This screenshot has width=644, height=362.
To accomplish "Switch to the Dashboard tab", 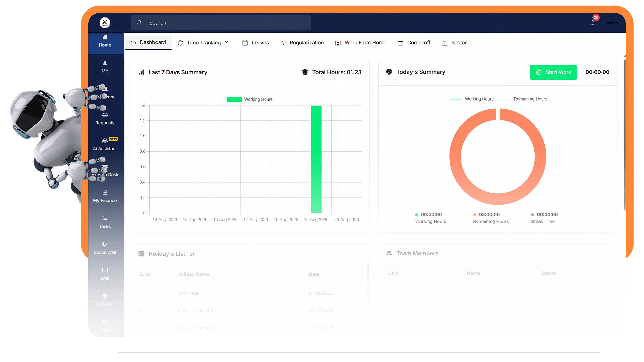I will (148, 42).
